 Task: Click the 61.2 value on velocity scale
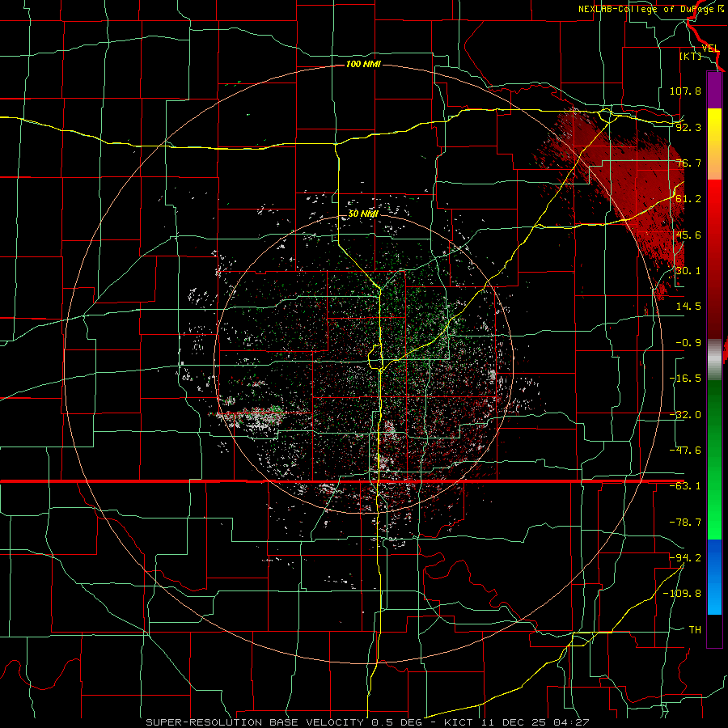pos(688,199)
